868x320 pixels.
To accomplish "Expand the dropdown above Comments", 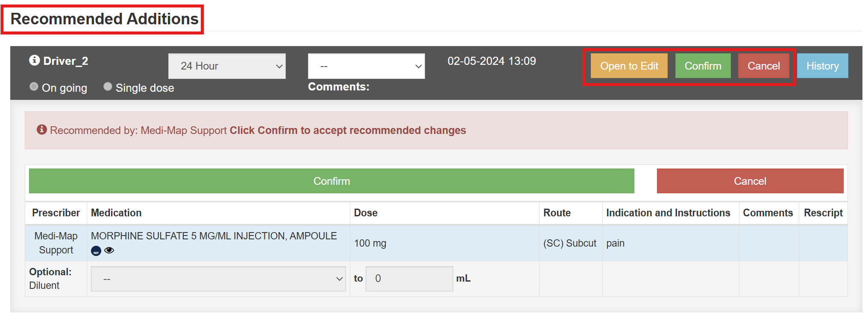I will tap(366, 66).
